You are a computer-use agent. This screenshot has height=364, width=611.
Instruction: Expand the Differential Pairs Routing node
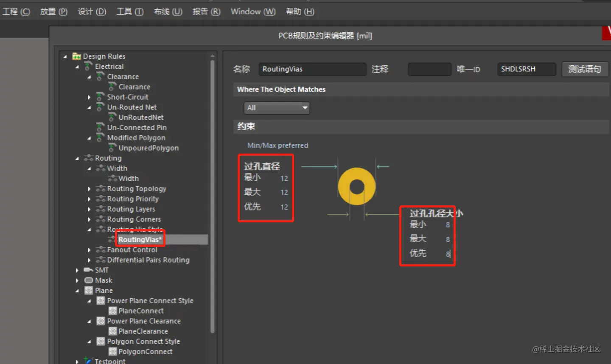(x=89, y=260)
